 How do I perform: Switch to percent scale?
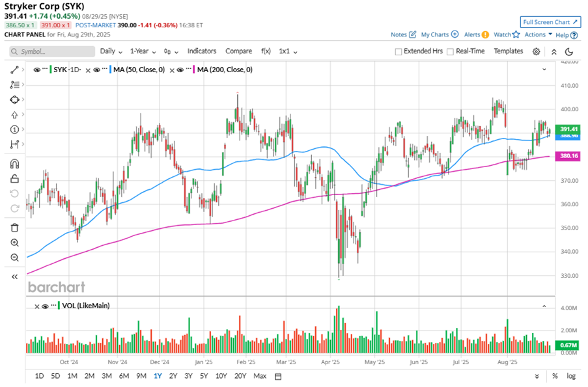click(555, 376)
